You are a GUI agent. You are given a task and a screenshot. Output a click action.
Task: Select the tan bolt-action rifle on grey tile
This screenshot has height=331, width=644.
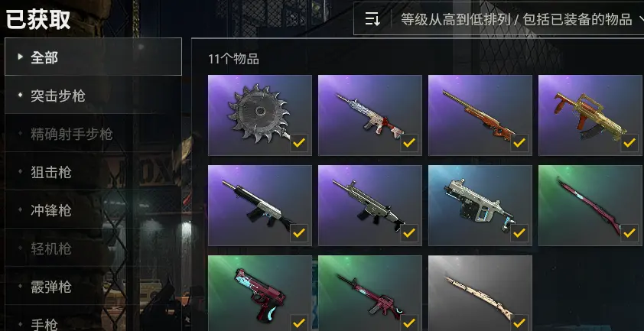[x=480, y=294]
